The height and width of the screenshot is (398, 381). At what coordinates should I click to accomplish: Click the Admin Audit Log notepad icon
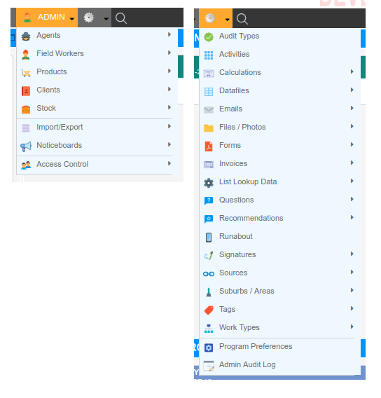coord(209,366)
